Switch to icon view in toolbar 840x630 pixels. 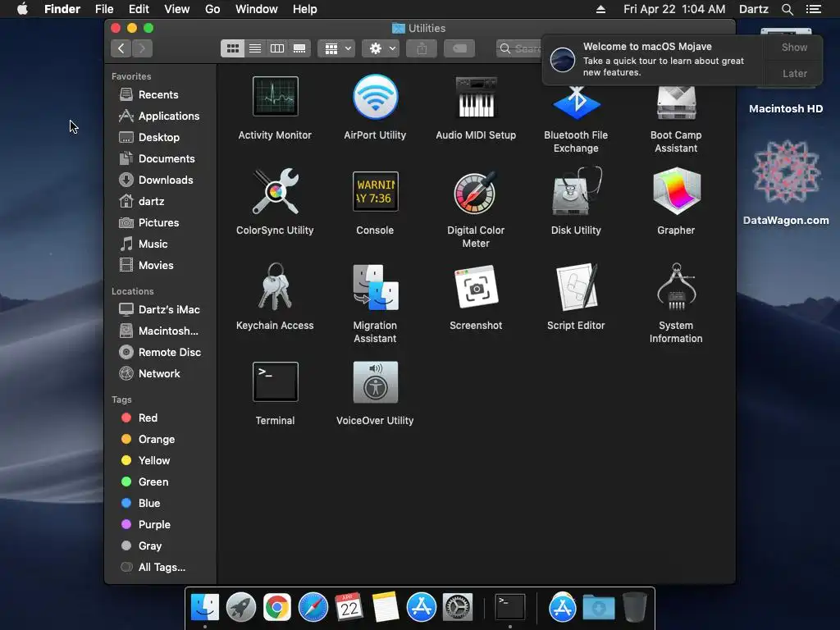coord(232,48)
